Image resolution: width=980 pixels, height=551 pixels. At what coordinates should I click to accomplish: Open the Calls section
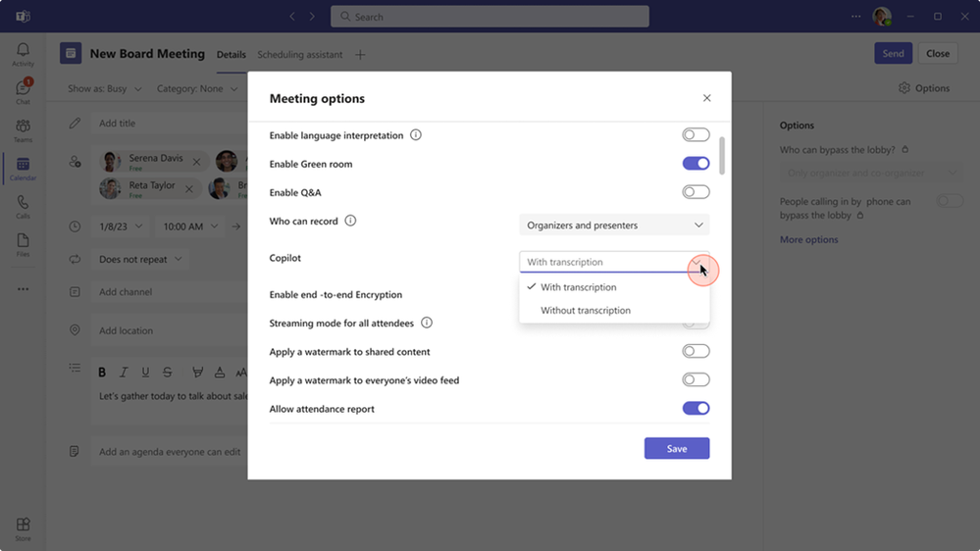point(23,207)
